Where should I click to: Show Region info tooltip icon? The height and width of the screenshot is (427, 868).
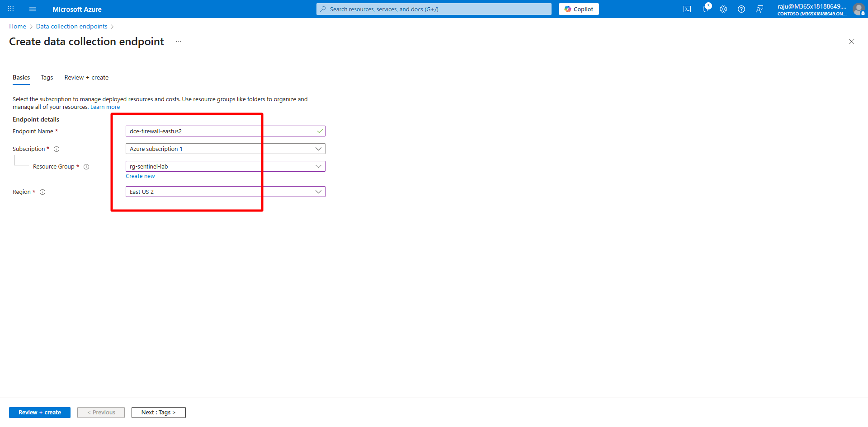click(x=42, y=192)
